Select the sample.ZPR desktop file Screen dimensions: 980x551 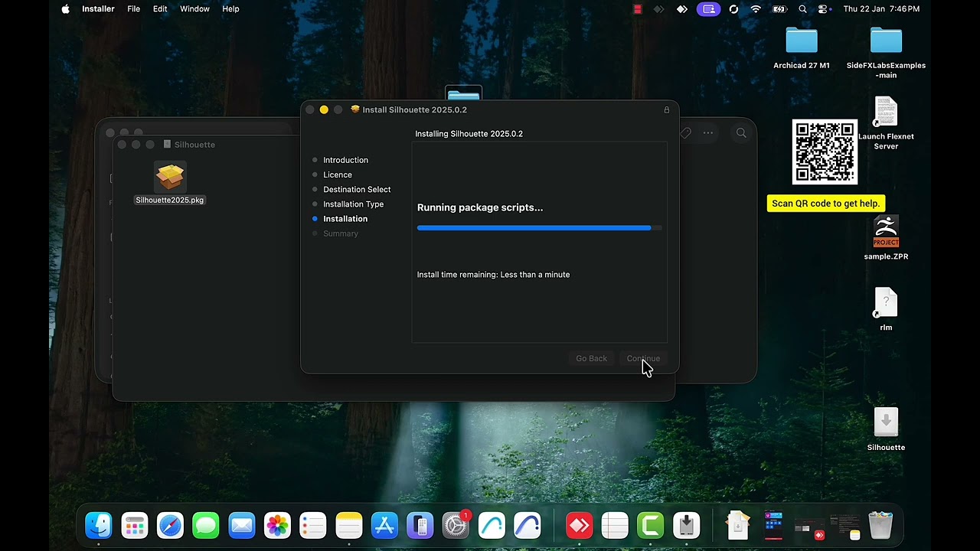(886, 238)
